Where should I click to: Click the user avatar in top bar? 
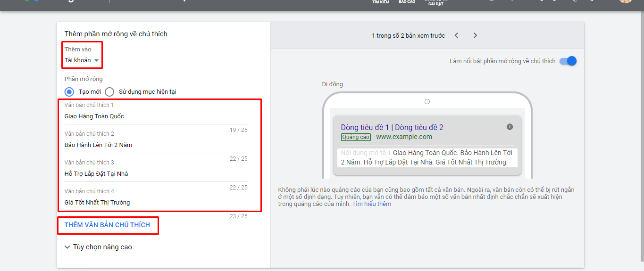click(x=626, y=1)
